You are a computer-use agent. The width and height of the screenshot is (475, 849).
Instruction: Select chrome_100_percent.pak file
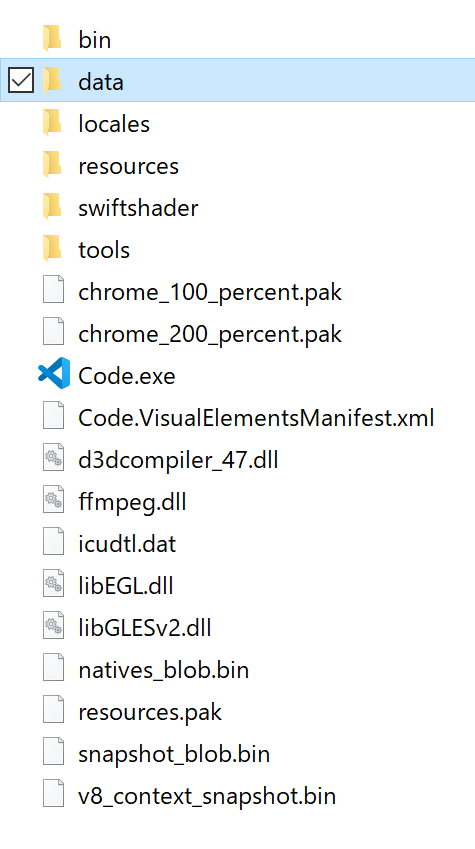click(210, 292)
